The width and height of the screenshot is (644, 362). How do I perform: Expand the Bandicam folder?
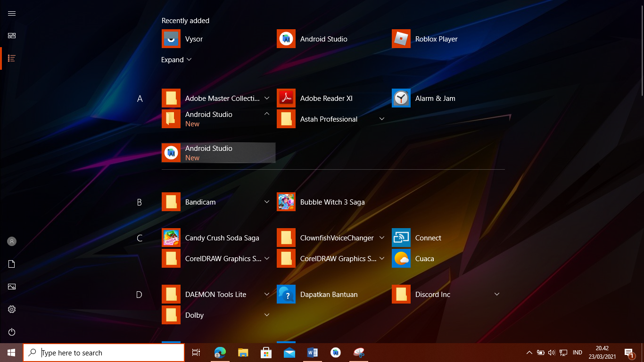[x=267, y=202]
